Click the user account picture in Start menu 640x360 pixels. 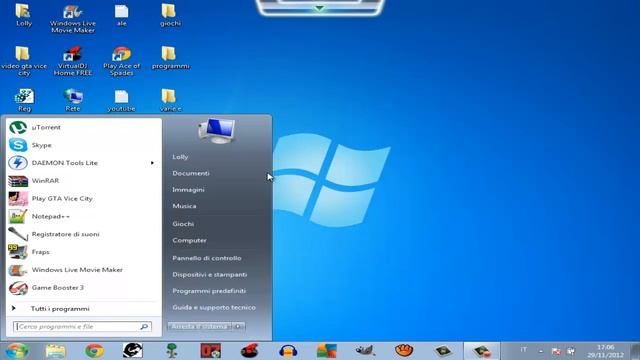(217, 131)
